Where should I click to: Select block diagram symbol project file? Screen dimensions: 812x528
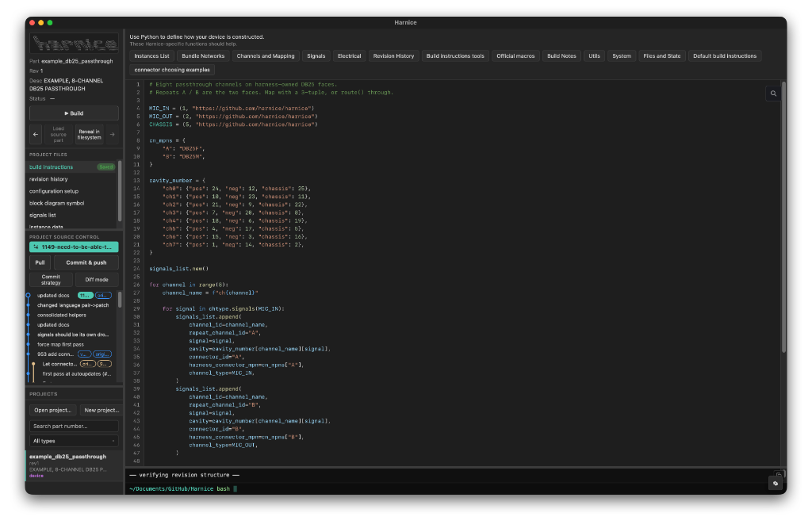(x=72, y=204)
